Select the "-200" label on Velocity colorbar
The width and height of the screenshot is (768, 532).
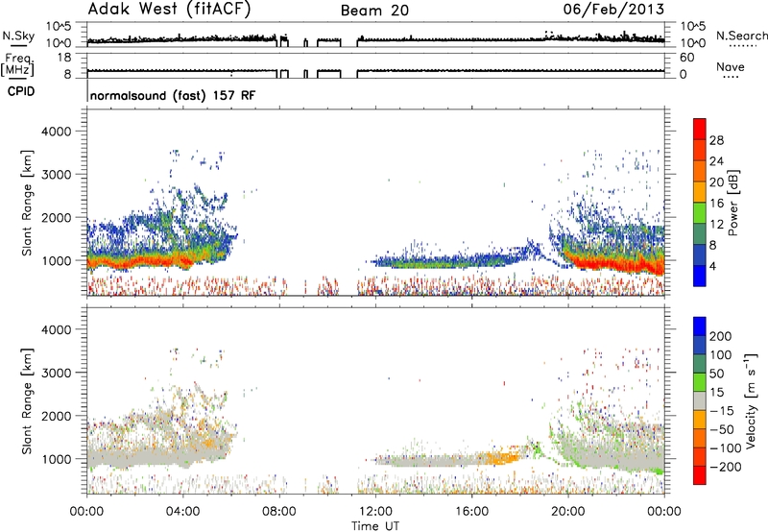point(726,467)
